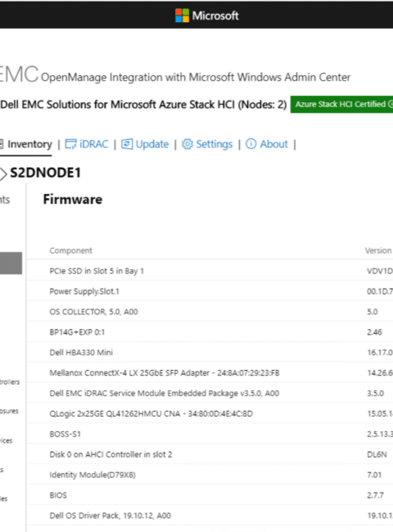
Task: Select the highlighted gray sidebar item
Action: coord(11,263)
